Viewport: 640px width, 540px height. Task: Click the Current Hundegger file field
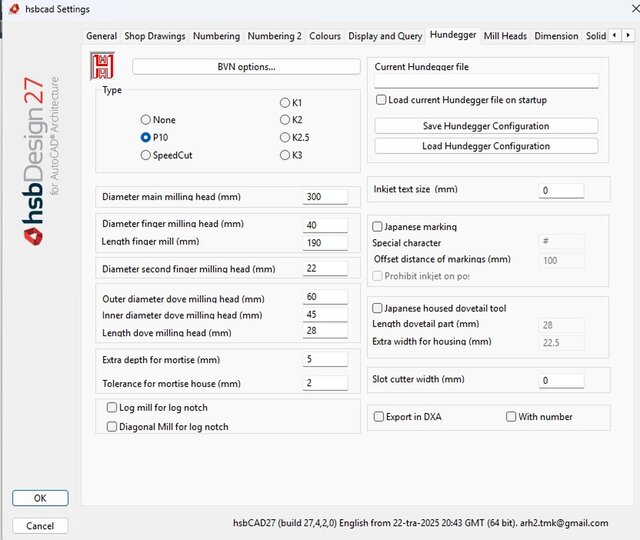(486, 81)
